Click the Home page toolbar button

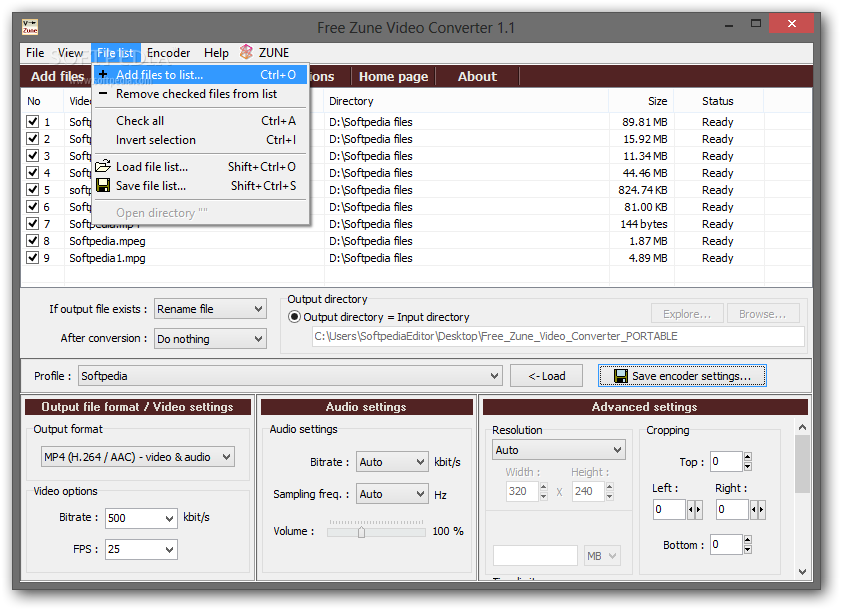(393, 76)
